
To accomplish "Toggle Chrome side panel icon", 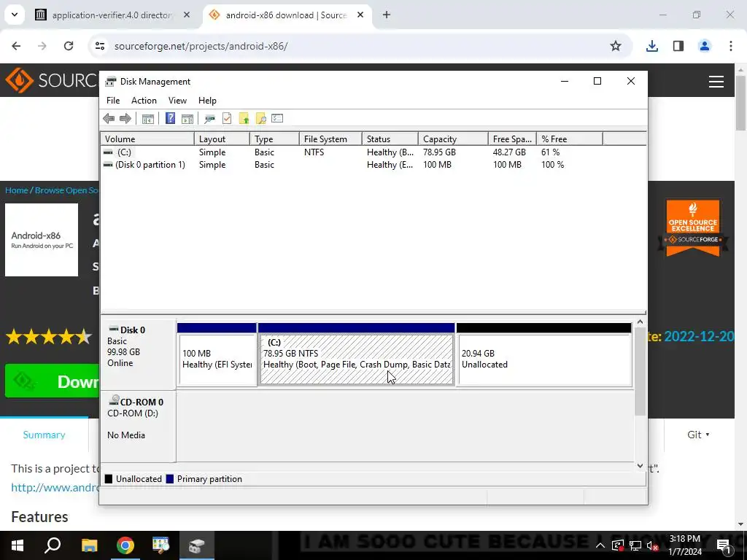I will click(678, 46).
